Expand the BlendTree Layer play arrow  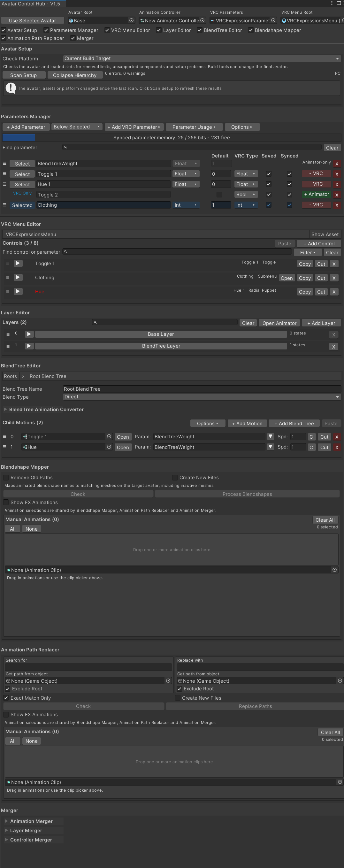(29, 346)
